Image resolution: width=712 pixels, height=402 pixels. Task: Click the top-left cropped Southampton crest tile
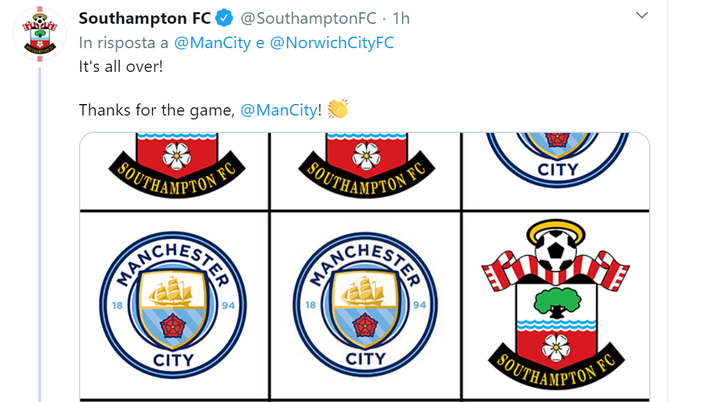173,170
